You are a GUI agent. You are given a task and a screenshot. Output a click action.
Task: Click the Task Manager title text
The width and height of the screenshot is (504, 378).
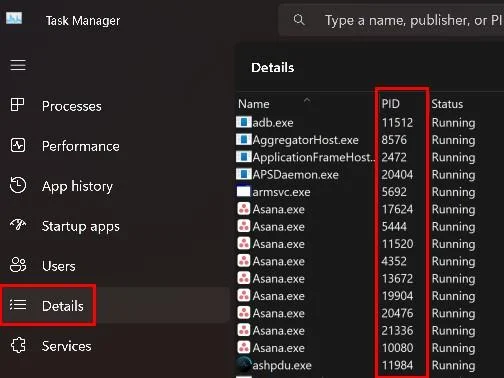pos(83,21)
